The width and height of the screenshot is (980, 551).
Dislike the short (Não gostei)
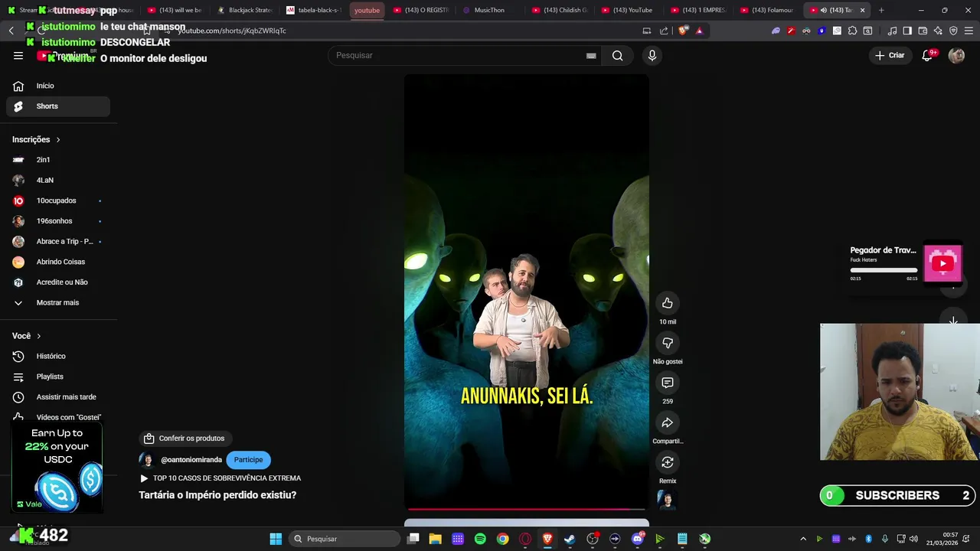pyautogui.click(x=668, y=343)
